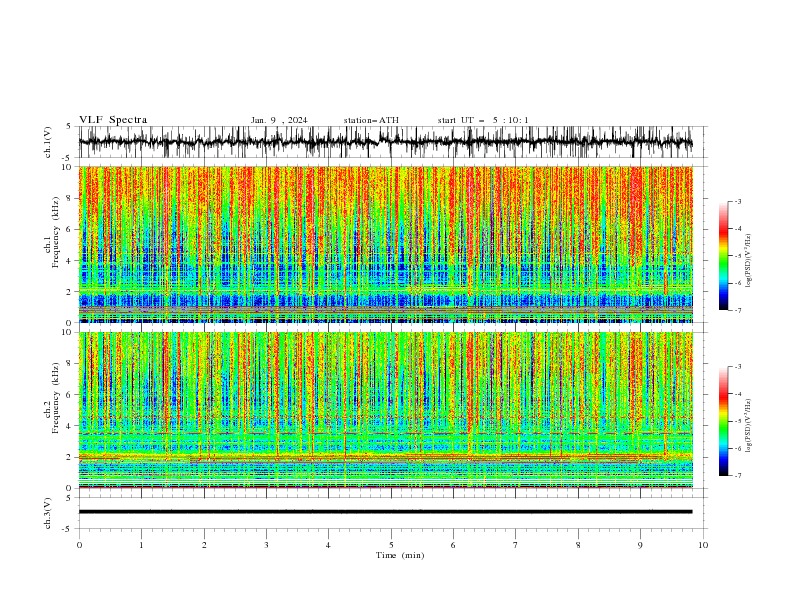This screenshot has width=792, height=612.
Task: Click the 'station=ATH' label
Action: [371, 120]
